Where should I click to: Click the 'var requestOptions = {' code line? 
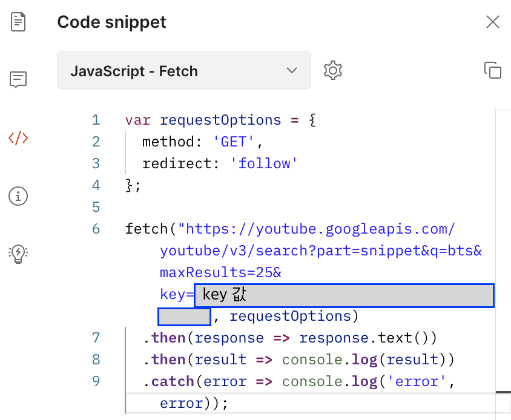(x=220, y=120)
